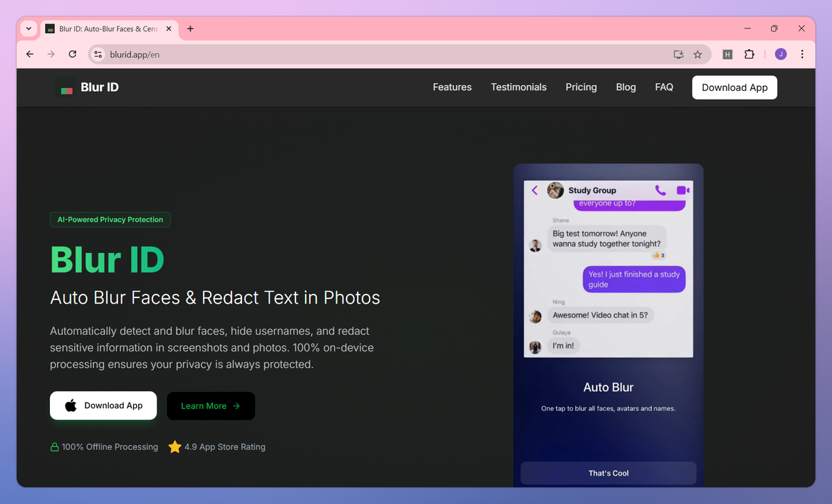Click the thumbs-up reaction on Shane's message
The width and height of the screenshot is (832, 504).
(x=657, y=255)
